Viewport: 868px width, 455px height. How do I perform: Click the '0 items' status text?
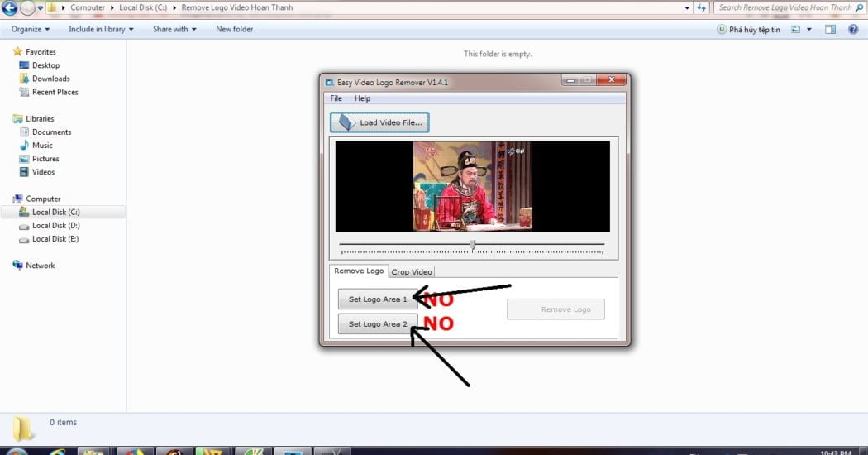coord(63,422)
